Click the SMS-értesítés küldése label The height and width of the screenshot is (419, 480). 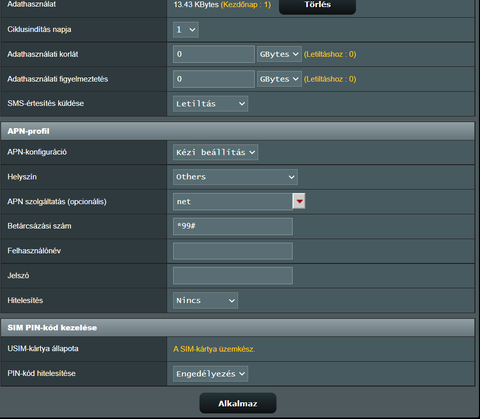(46, 103)
